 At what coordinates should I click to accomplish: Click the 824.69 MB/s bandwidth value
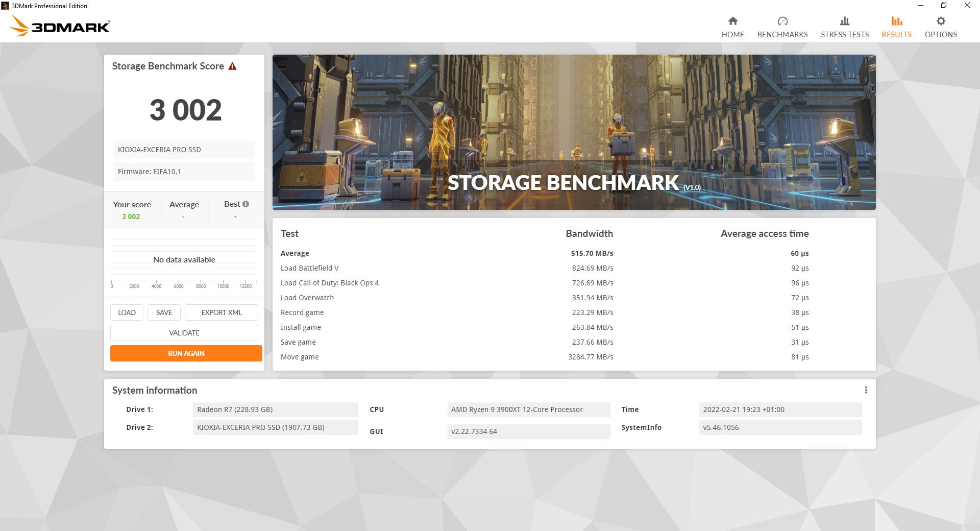click(592, 268)
